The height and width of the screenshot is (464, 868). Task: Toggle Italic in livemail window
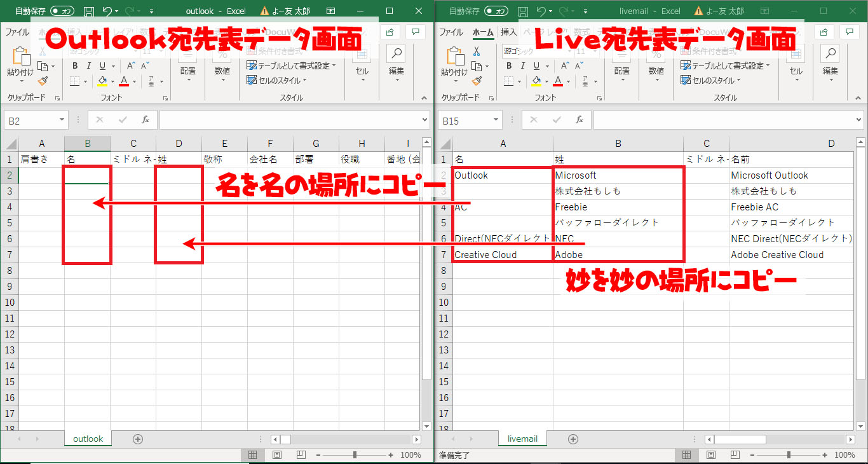(x=522, y=66)
